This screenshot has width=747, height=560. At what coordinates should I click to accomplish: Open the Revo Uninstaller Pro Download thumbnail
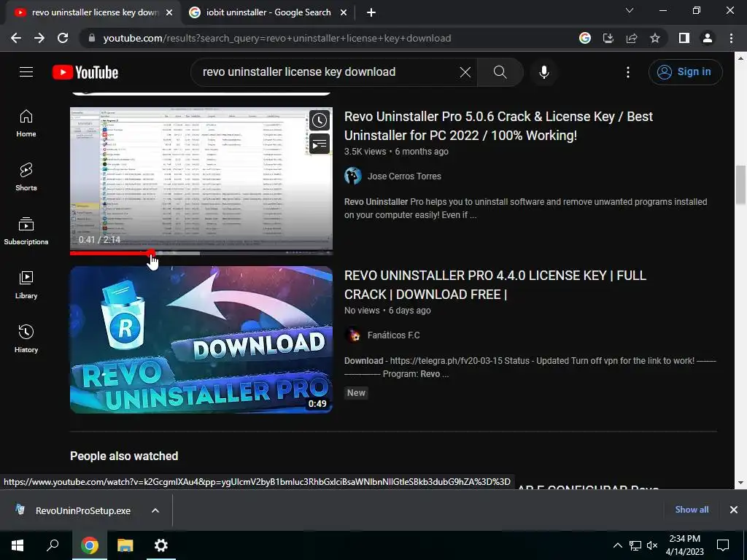(201, 340)
